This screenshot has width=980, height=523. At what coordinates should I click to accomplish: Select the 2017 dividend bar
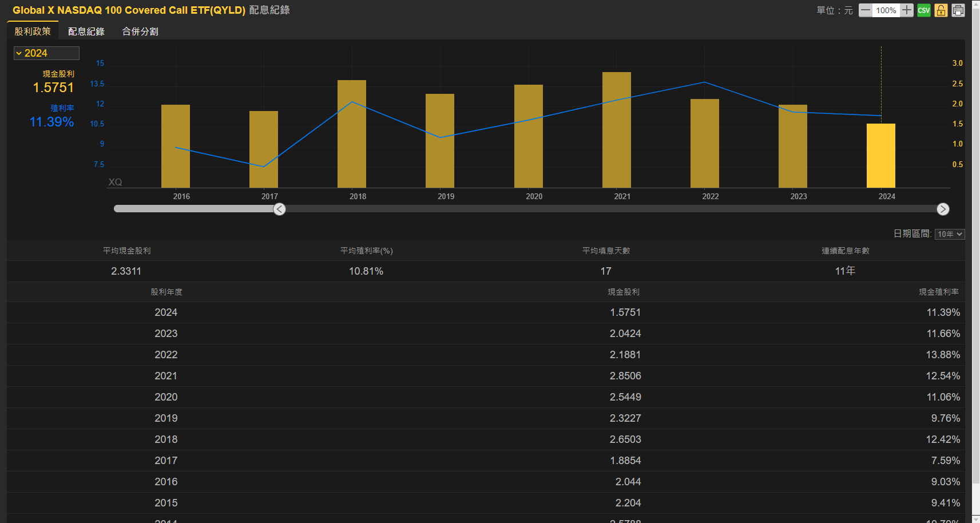coord(264,149)
